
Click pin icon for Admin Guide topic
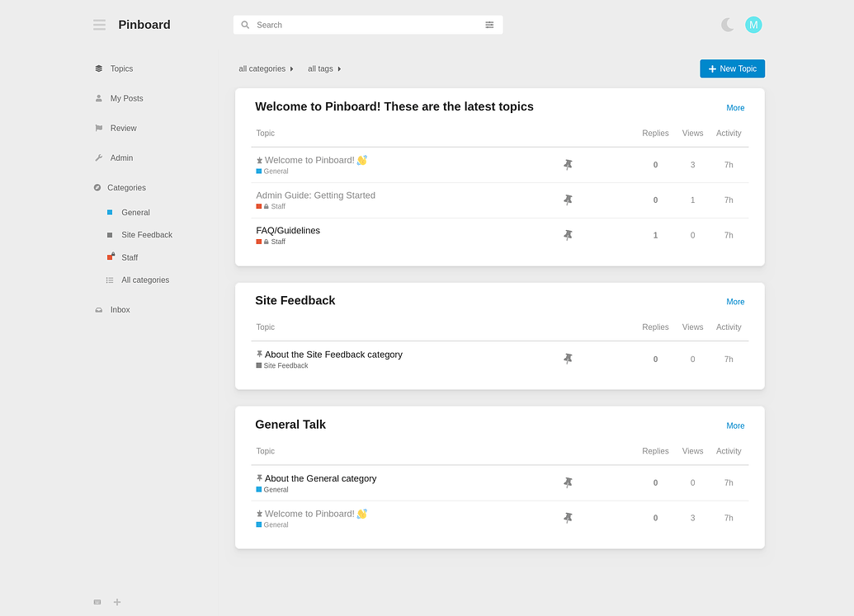(x=568, y=200)
